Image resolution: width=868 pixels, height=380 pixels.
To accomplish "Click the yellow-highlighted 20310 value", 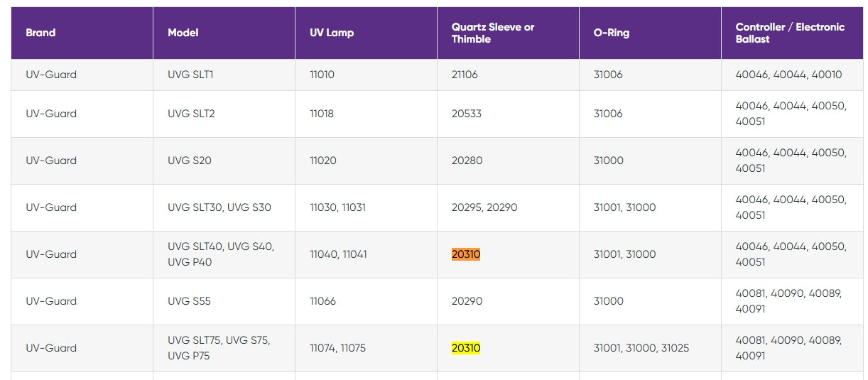I will [x=466, y=348].
